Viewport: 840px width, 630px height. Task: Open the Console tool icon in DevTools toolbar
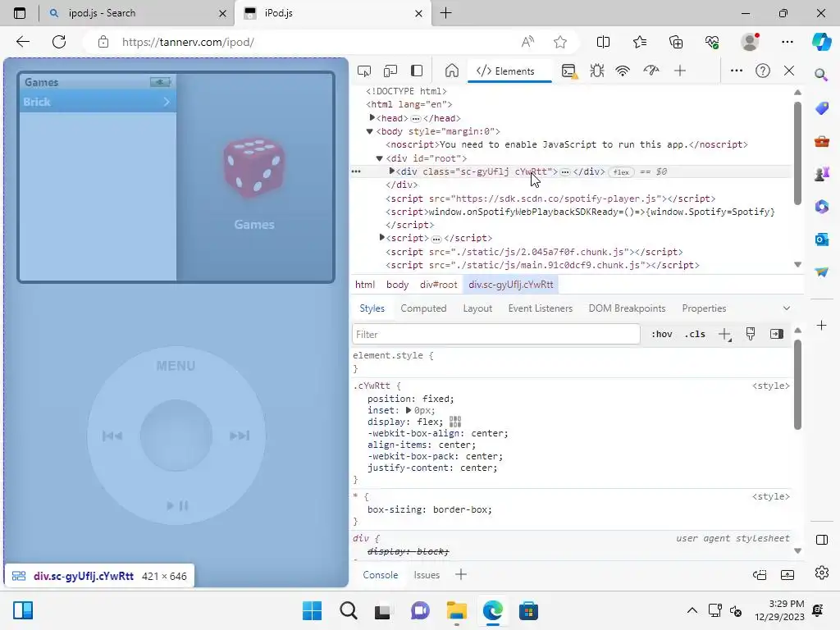(x=569, y=71)
